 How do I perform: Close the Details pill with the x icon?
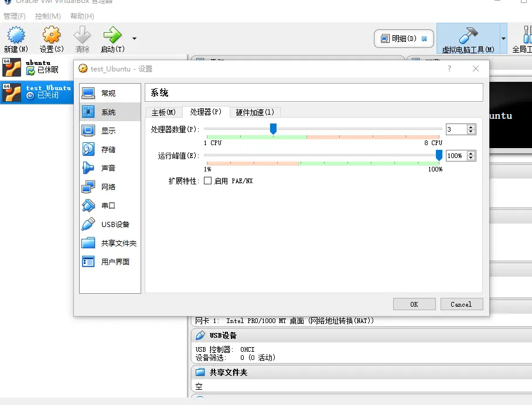424,39
